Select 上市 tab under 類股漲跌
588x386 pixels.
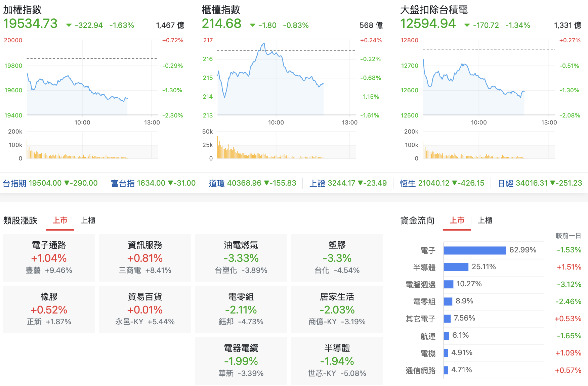60,220
